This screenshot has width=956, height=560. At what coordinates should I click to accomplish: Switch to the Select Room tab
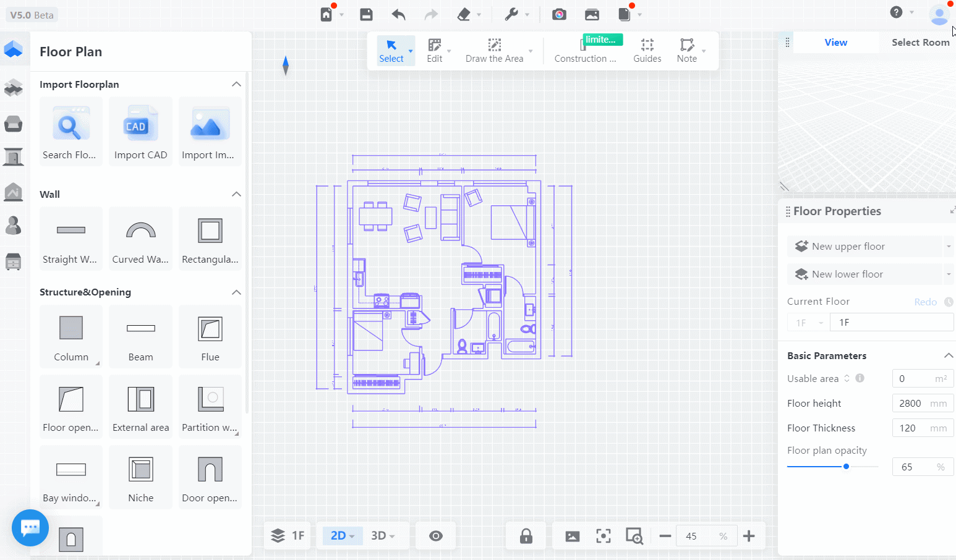tap(920, 42)
